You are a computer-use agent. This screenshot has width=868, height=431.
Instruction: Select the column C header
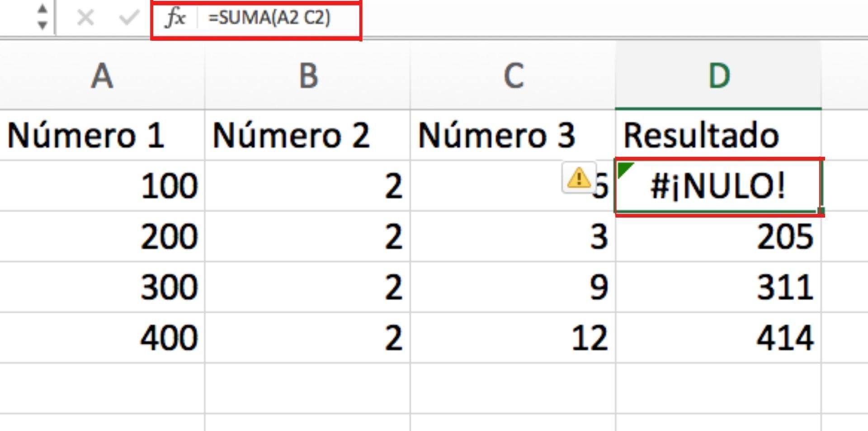[x=513, y=76]
